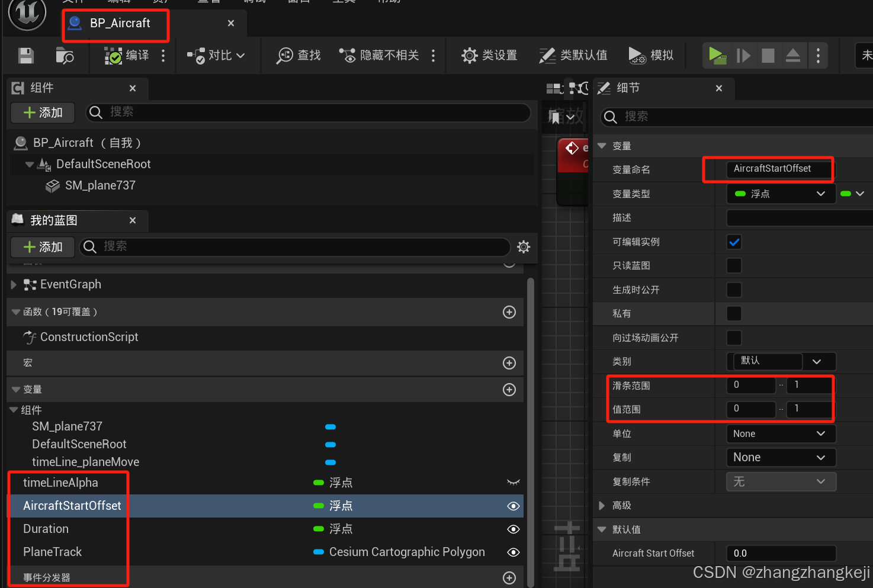Toggle PlaneTrack variable eye visibility
873x588 pixels.
513,552
